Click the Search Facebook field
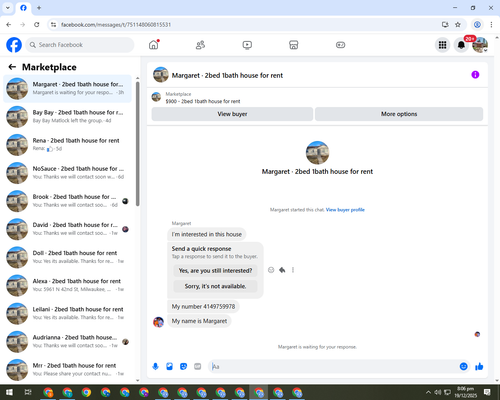 [80, 45]
